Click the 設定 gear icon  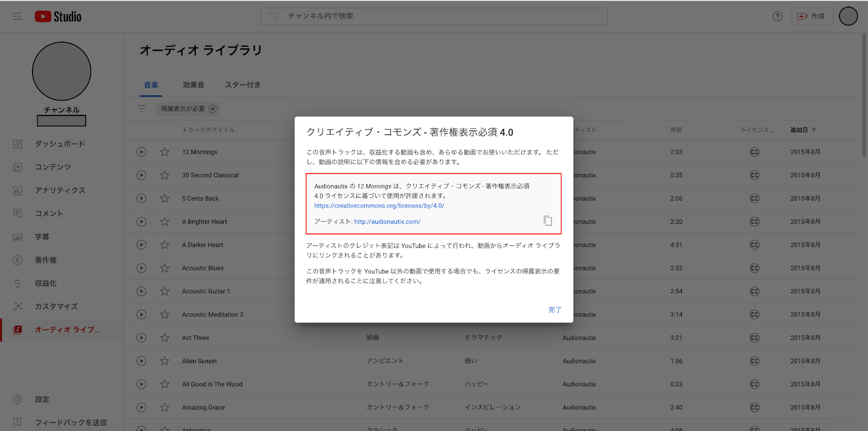tap(17, 400)
